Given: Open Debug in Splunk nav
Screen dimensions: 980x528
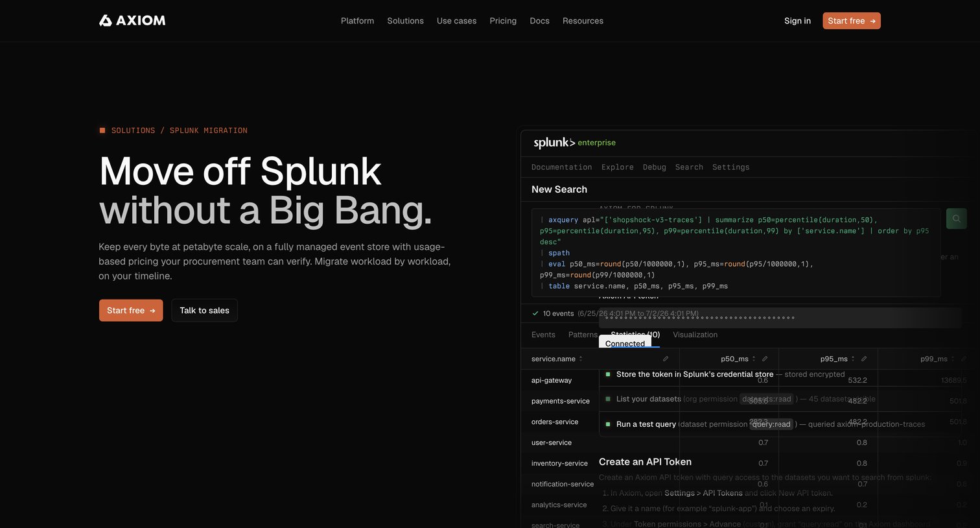Looking at the screenshot, I should coord(654,167).
